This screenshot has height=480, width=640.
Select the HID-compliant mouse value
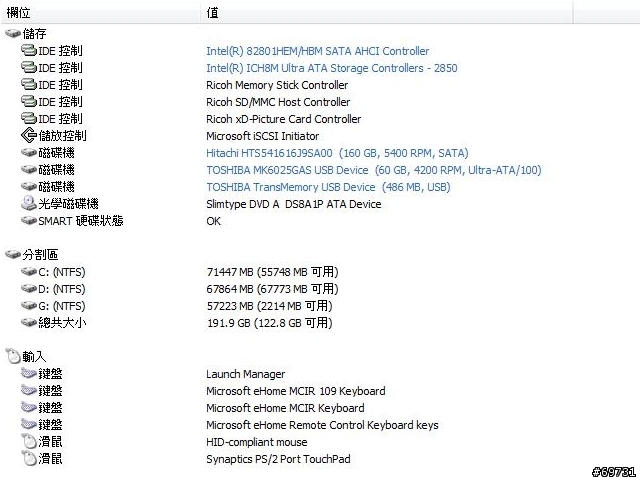point(257,442)
